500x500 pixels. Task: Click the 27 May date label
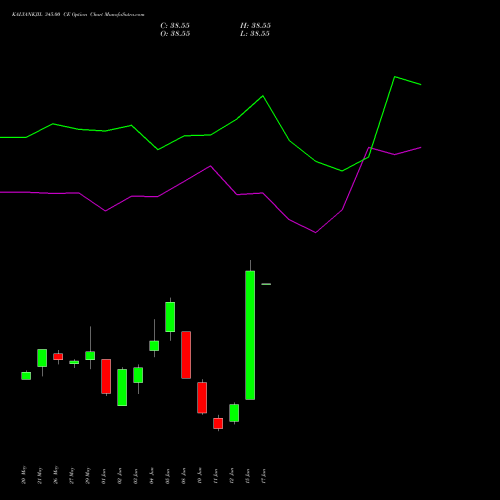pyautogui.click(x=72, y=475)
